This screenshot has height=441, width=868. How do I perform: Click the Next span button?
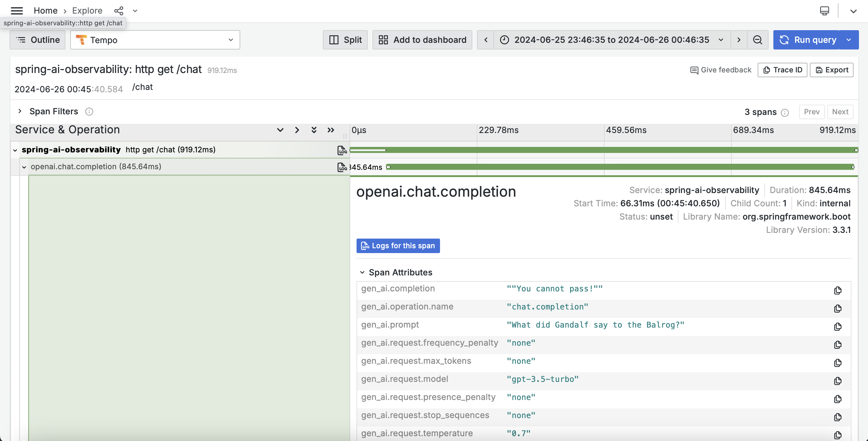coord(840,112)
